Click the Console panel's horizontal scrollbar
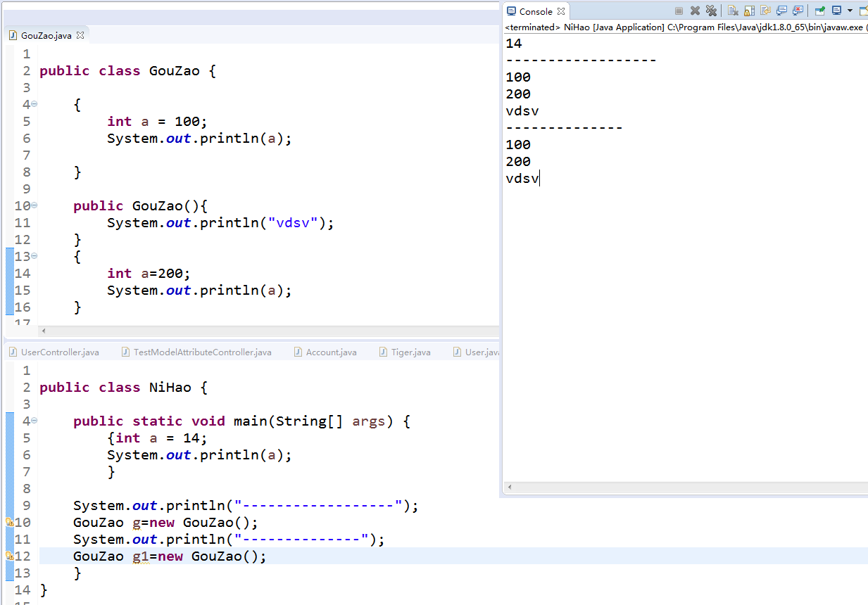868x605 pixels. click(x=683, y=487)
